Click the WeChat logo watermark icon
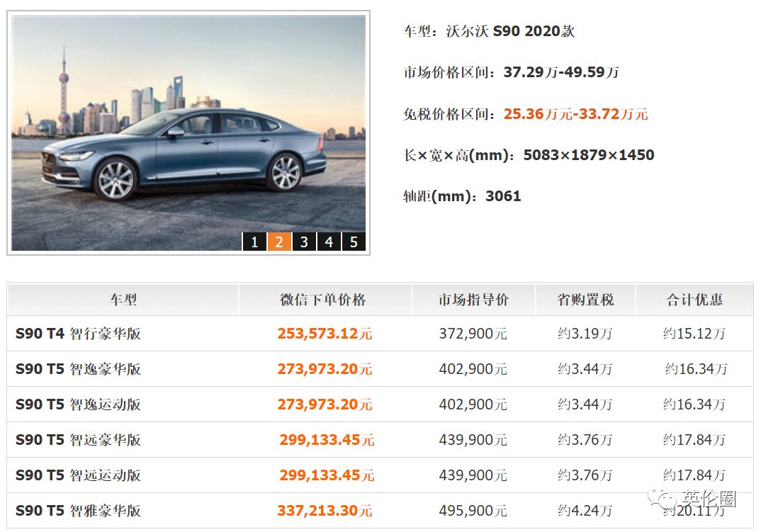The image size is (761, 532). tap(667, 501)
